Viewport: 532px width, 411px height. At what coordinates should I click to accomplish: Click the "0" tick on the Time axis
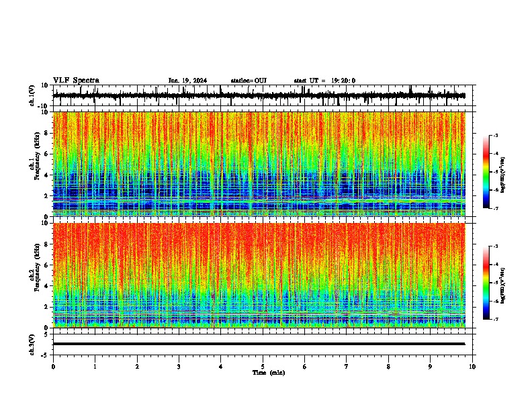[x=53, y=367]
